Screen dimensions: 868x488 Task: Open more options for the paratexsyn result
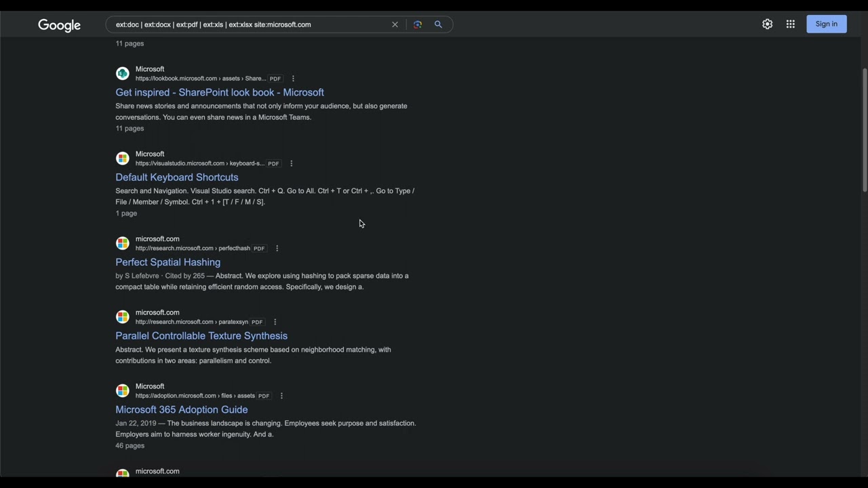(275, 322)
